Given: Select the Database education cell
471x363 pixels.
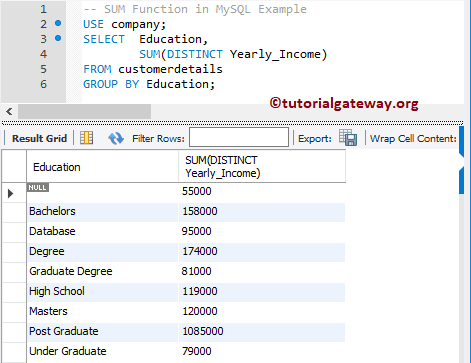Looking at the screenshot, I should [x=102, y=232].
